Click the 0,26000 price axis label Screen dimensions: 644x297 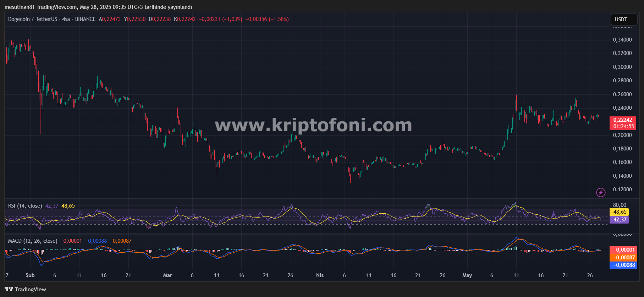pos(622,94)
